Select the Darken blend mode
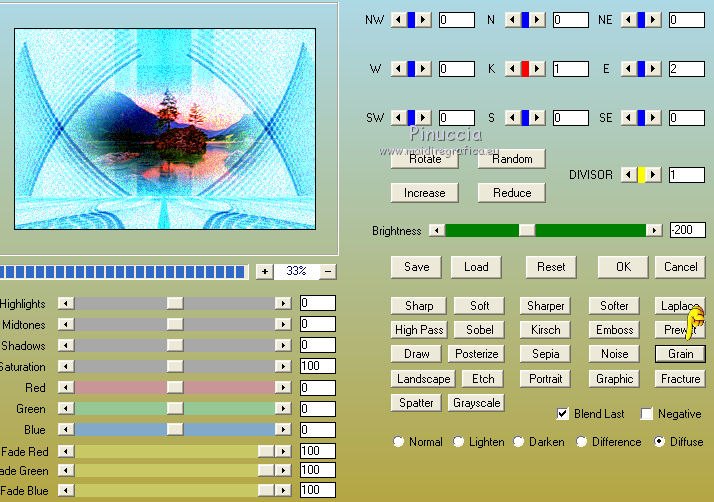 519,442
